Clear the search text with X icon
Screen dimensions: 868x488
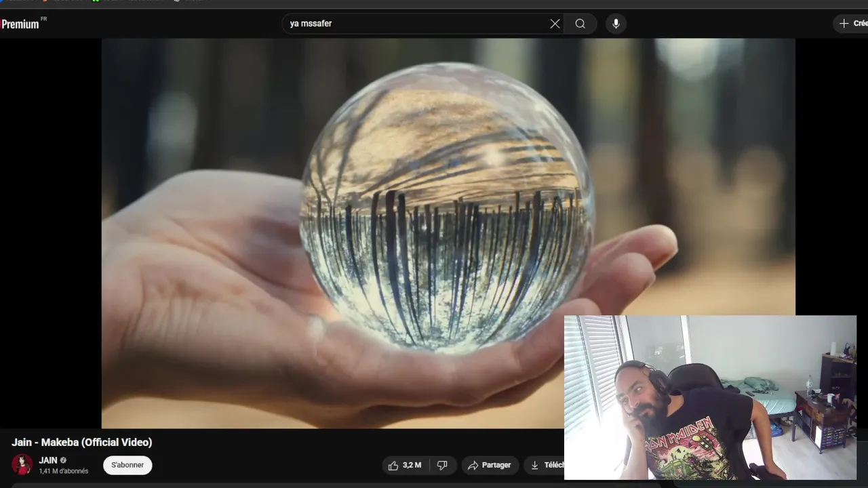point(555,24)
